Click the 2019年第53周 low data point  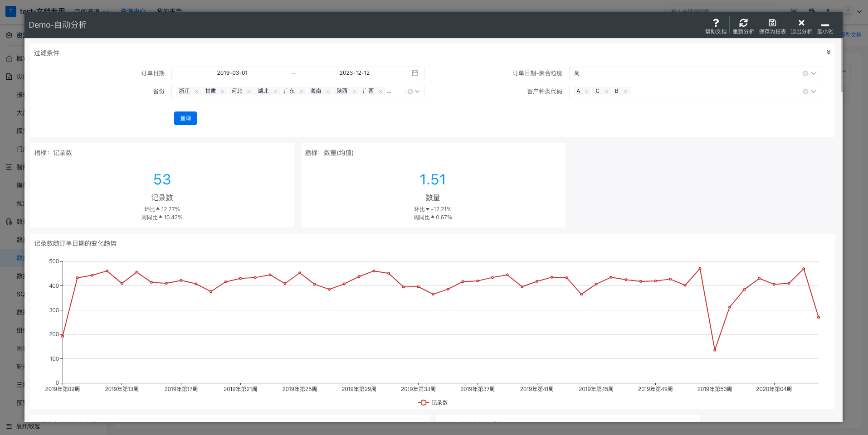715,350
